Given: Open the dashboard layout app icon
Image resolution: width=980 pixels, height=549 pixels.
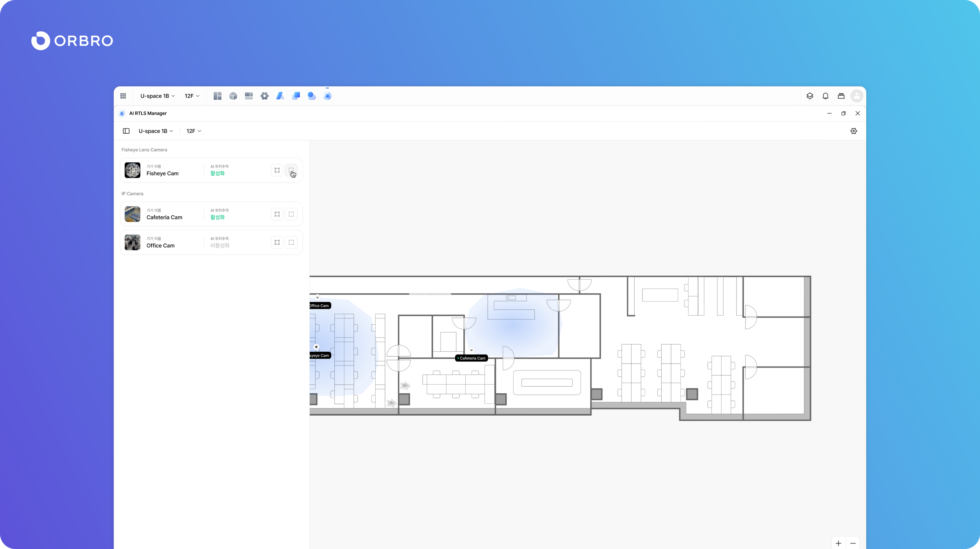Looking at the screenshot, I should click(x=218, y=96).
